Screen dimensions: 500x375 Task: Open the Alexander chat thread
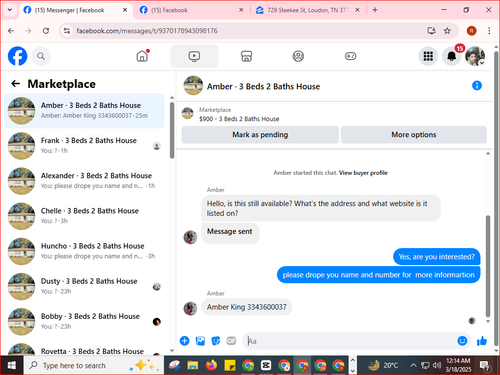pyautogui.click(x=84, y=181)
